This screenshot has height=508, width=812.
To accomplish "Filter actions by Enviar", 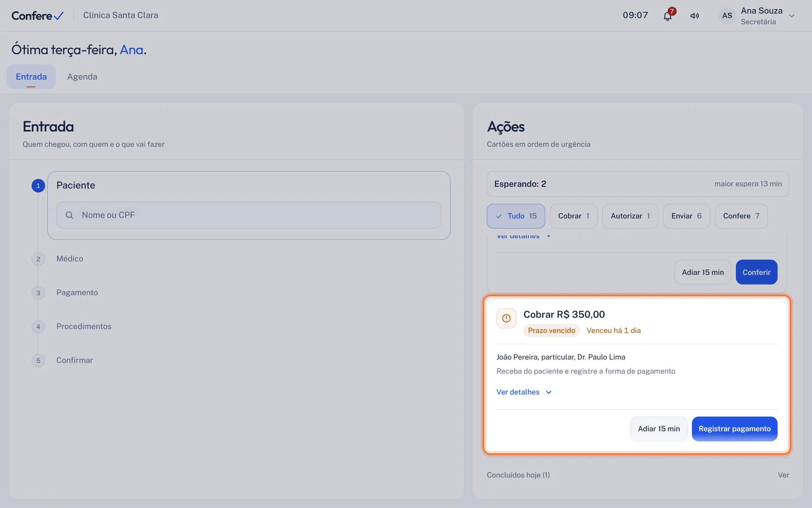I will pos(686,216).
